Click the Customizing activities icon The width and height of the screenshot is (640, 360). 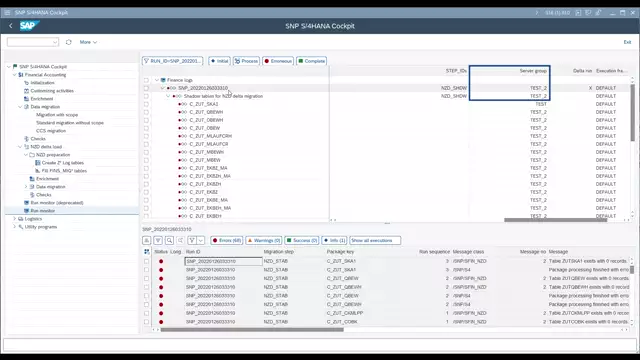pyautogui.click(x=27, y=91)
